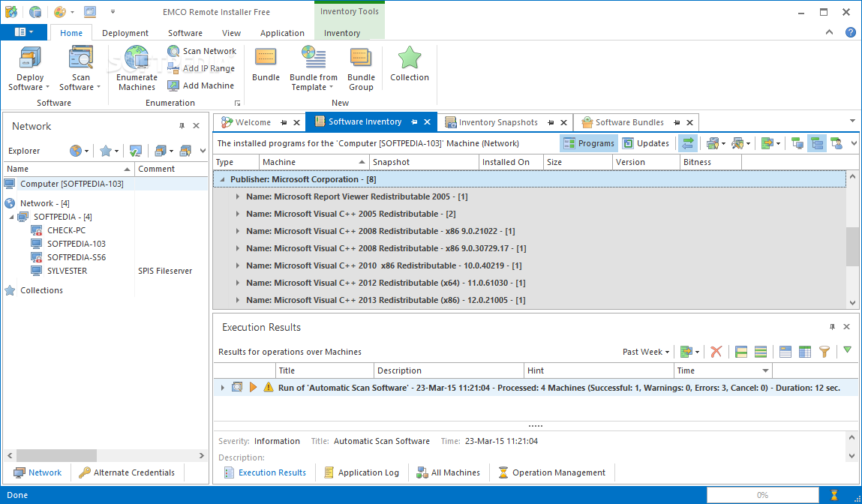
Task: Create a new Bundle
Action: click(266, 64)
